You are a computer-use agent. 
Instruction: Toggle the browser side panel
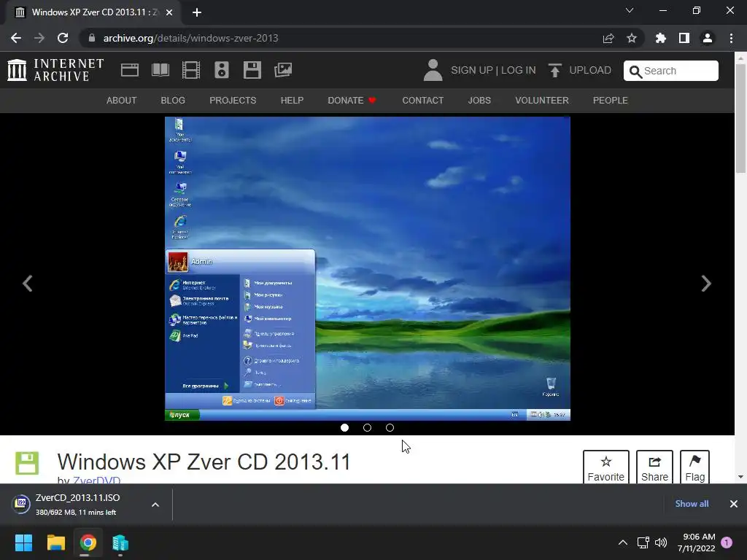tap(684, 38)
